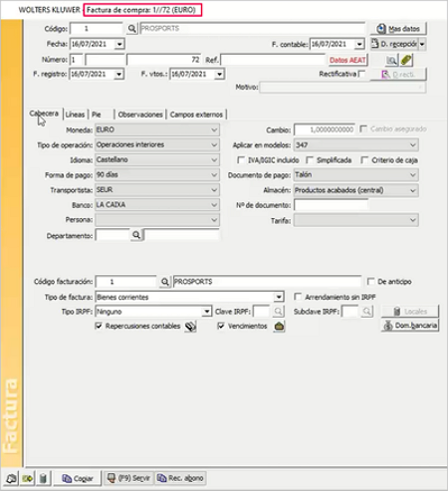Click the Cambio exchange rate field
Image resolution: width=448 pixels, height=491 pixels.
325,129
